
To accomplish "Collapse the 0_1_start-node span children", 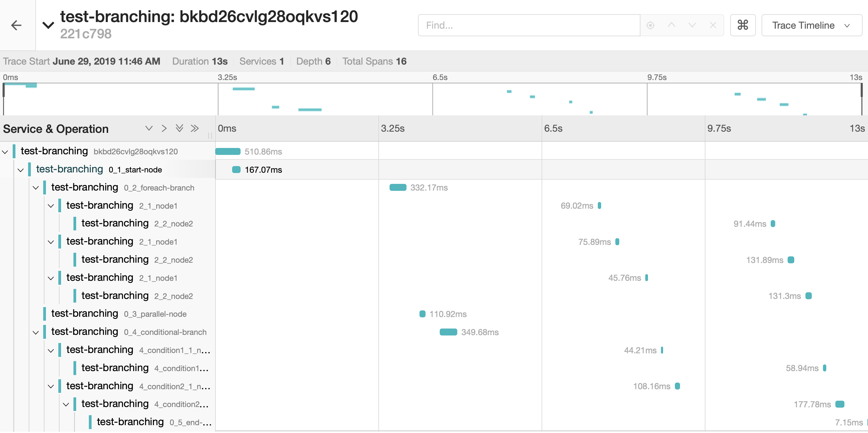I will 21,170.
